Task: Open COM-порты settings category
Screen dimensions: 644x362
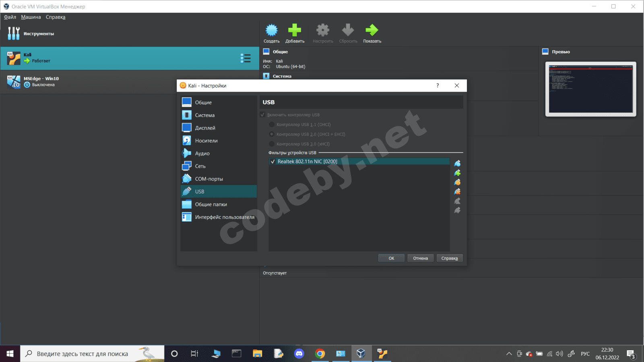Action: pyautogui.click(x=219, y=179)
